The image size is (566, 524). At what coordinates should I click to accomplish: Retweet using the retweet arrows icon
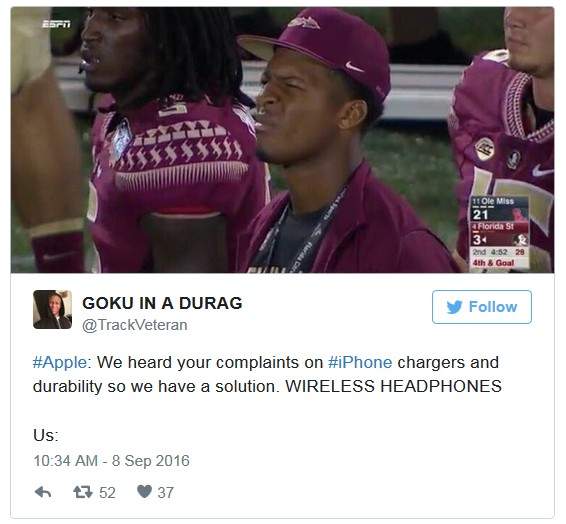[x=83, y=492]
